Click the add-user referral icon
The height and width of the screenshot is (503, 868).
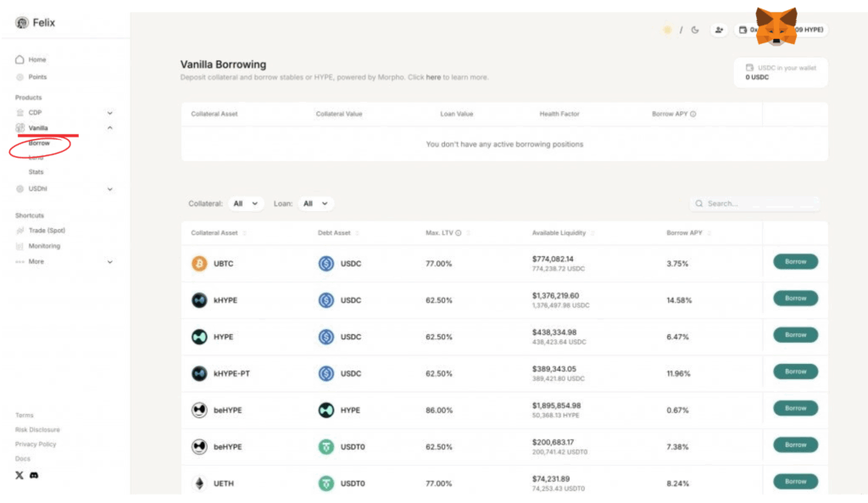click(719, 30)
